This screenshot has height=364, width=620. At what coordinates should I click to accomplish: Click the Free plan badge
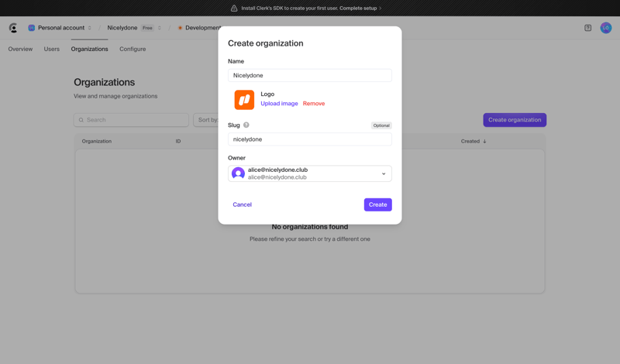pyautogui.click(x=147, y=28)
